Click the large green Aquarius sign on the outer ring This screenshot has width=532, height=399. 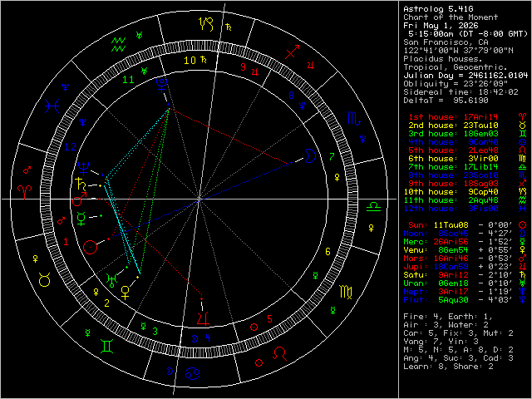click(x=118, y=44)
